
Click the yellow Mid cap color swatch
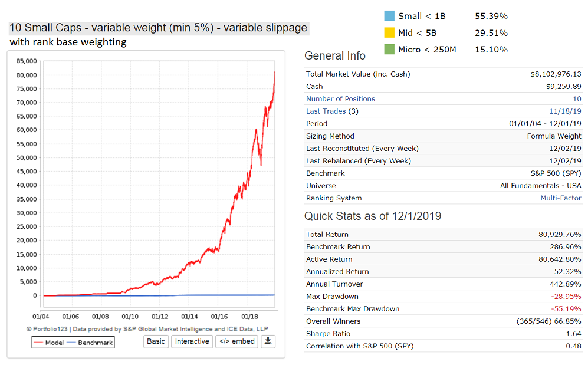click(389, 33)
